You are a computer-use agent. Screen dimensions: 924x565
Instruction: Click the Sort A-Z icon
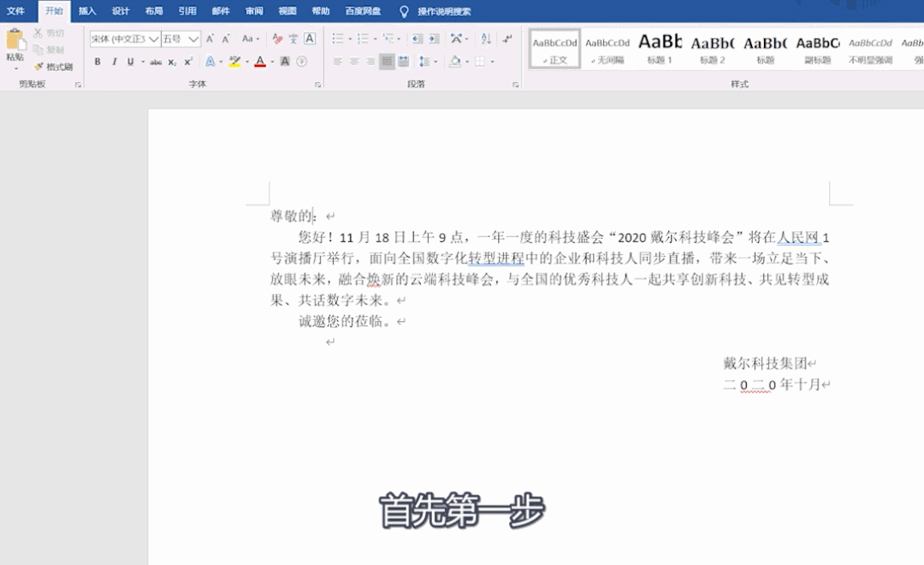486,39
